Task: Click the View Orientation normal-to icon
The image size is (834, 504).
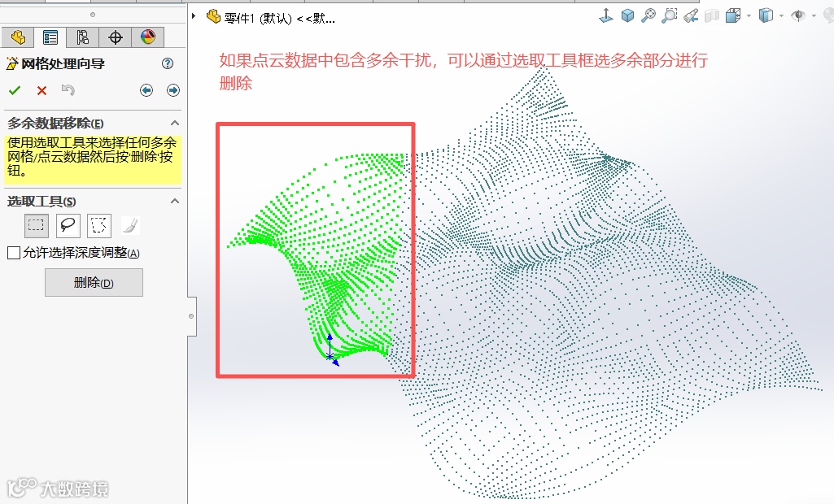Action: click(x=606, y=16)
